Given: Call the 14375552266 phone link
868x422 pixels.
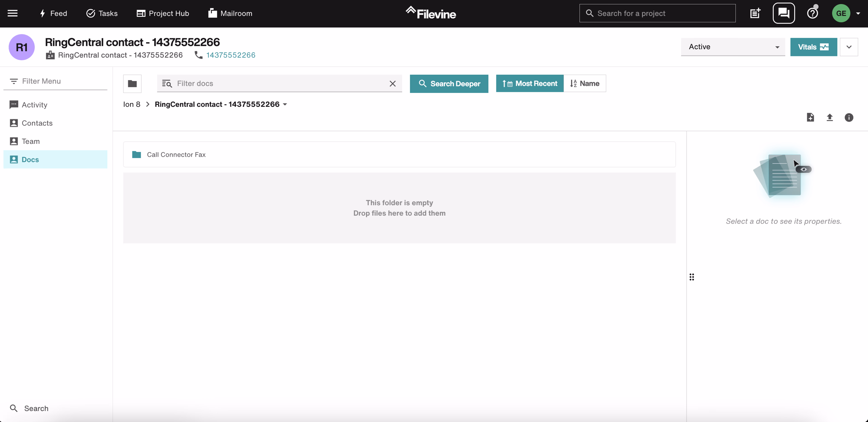Looking at the screenshot, I should click(231, 55).
